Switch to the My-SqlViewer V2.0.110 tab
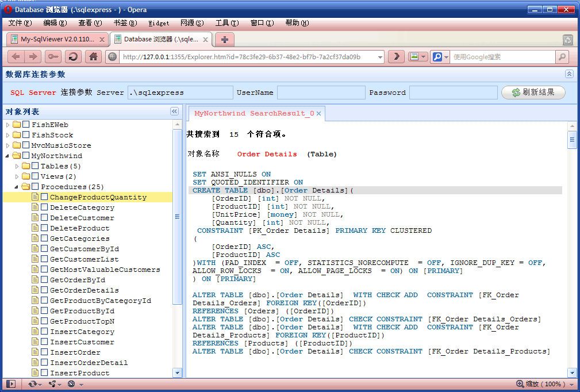 coord(57,39)
